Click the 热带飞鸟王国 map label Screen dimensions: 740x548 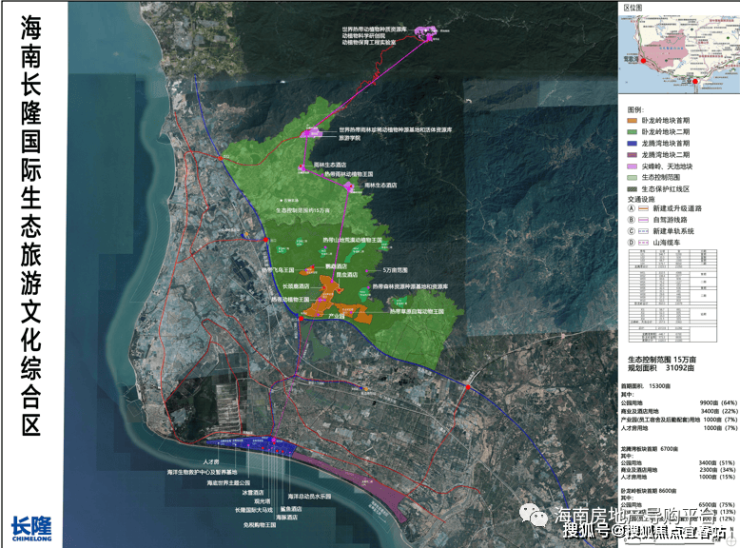278,270
